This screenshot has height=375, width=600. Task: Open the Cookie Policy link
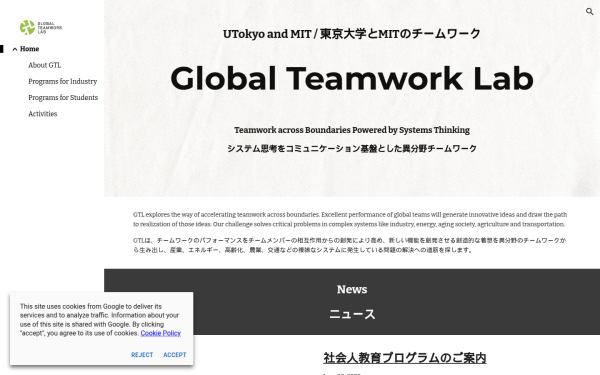[160, 333]
